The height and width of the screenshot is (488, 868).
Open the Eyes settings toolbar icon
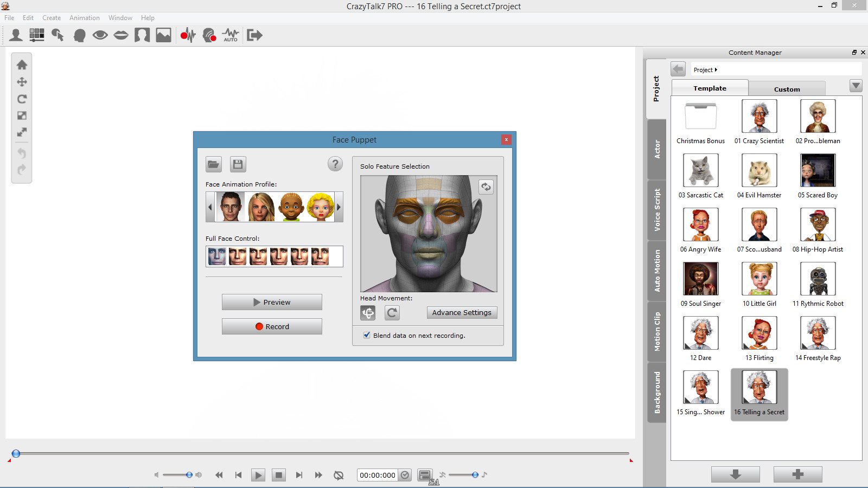pyautogui.click(x=100, y=35)
